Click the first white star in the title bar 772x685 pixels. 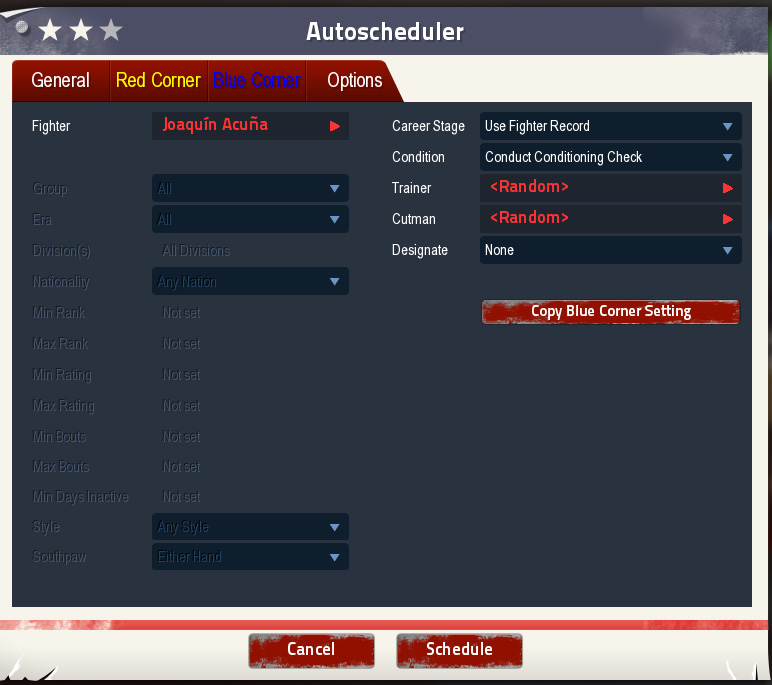click(x=50, y=30)
